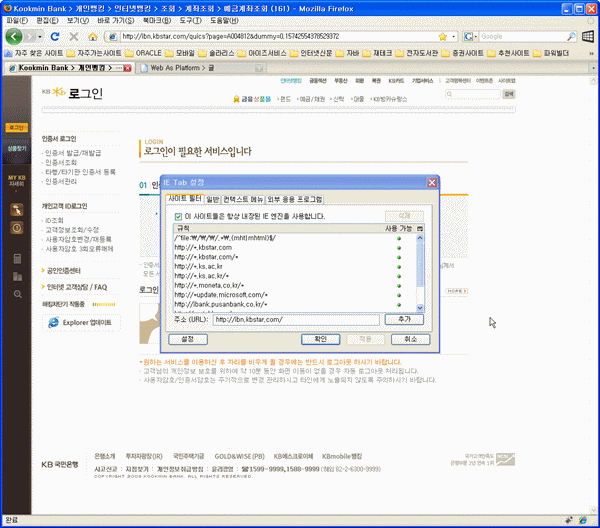Open the 재테크 bookmarks folder
Screen dimensions: 600x528
click(377, 53)
